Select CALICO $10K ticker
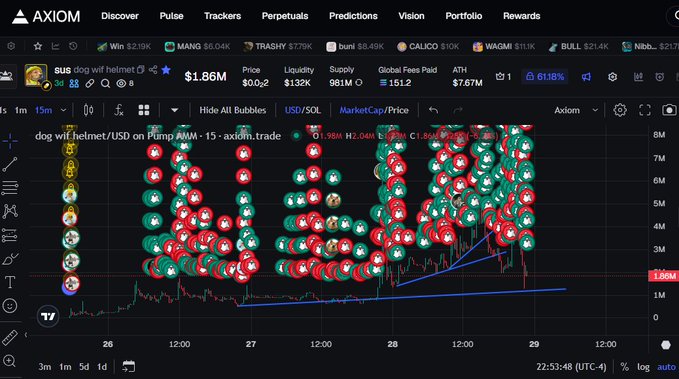 pos(428,46)
